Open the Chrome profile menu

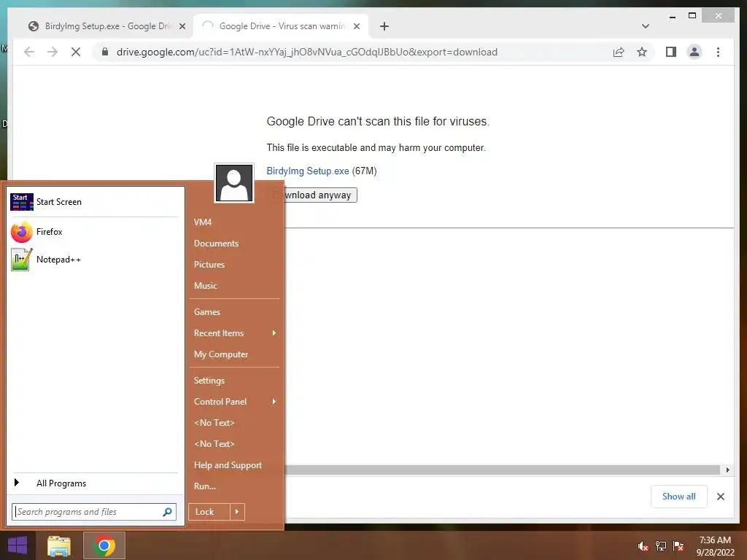click(x=694, y=52)
